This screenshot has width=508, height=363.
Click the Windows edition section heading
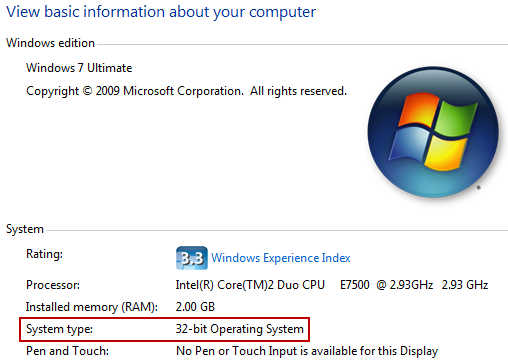pyautogui.click(x=50, y=43)
